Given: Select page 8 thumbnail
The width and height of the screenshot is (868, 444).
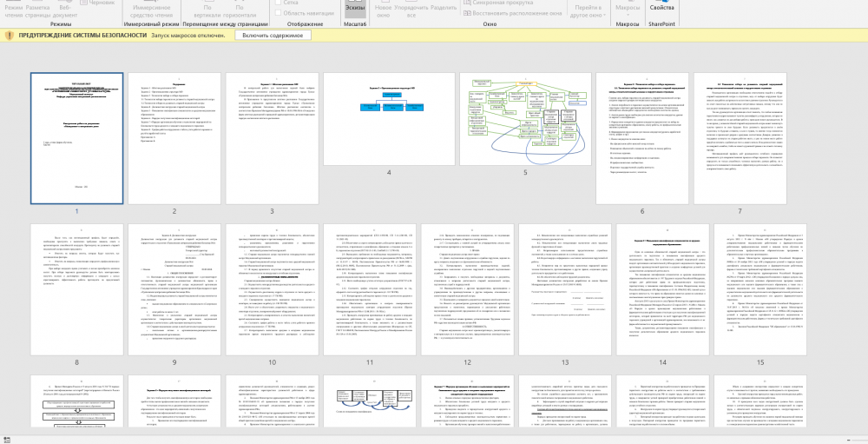Looking at the screenshot, I should (x=77, y=289).
